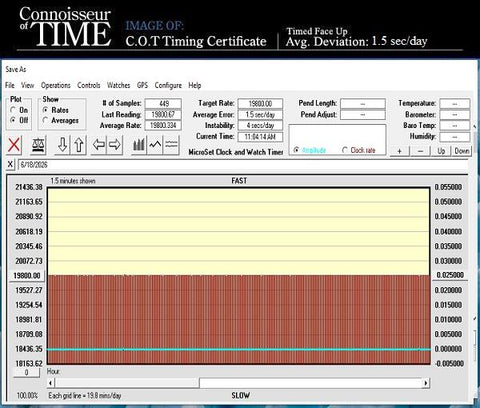Click the left arrow toolbar icon
Screen dimensions: 480x408
pos(99,145)
